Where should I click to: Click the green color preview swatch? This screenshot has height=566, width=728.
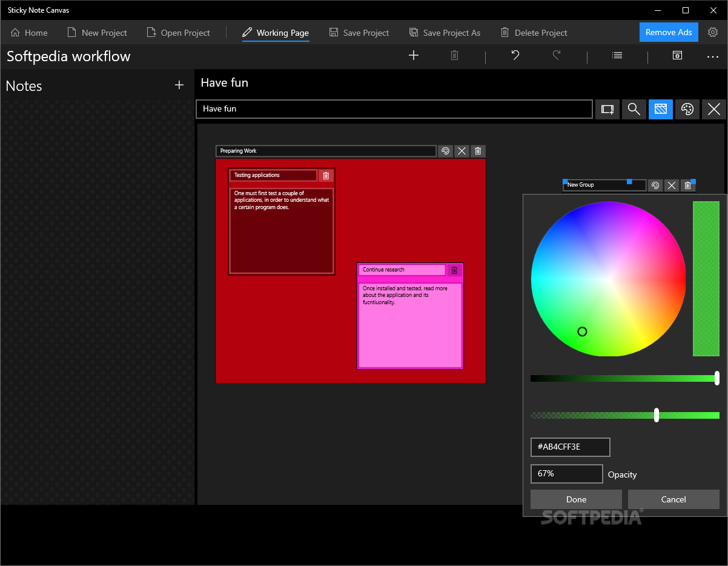[706, 279]
